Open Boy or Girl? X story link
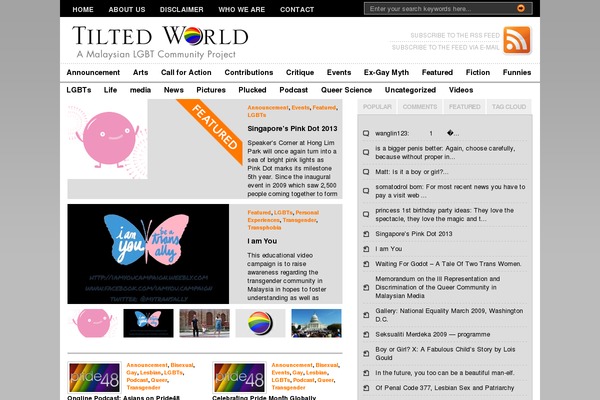 [x=445, y=354]
